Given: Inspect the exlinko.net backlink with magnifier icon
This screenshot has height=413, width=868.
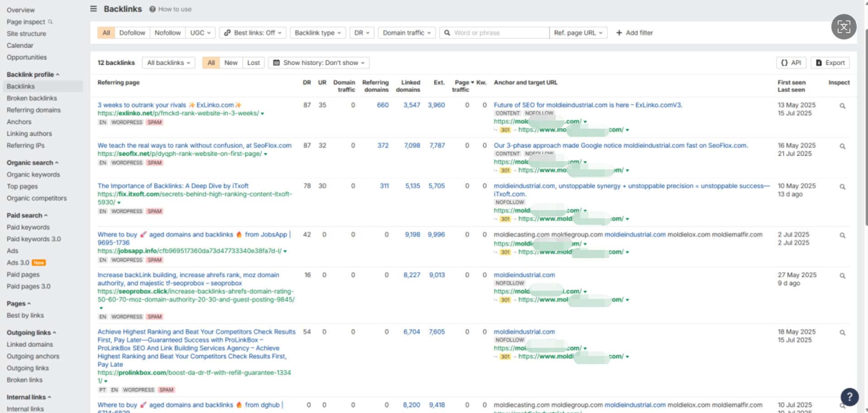Looking at the screenshot, I should [x=842, y=106].
